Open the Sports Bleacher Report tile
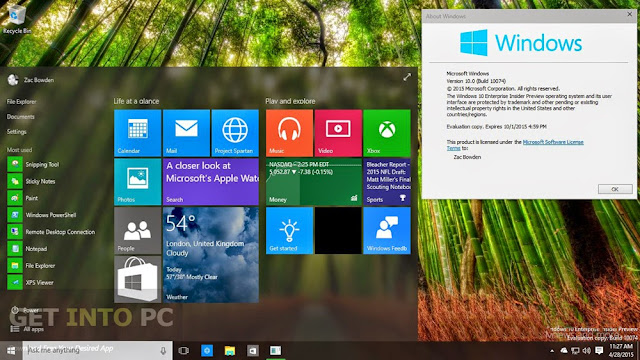Screen dimensions: 640x360 (387, 182)
